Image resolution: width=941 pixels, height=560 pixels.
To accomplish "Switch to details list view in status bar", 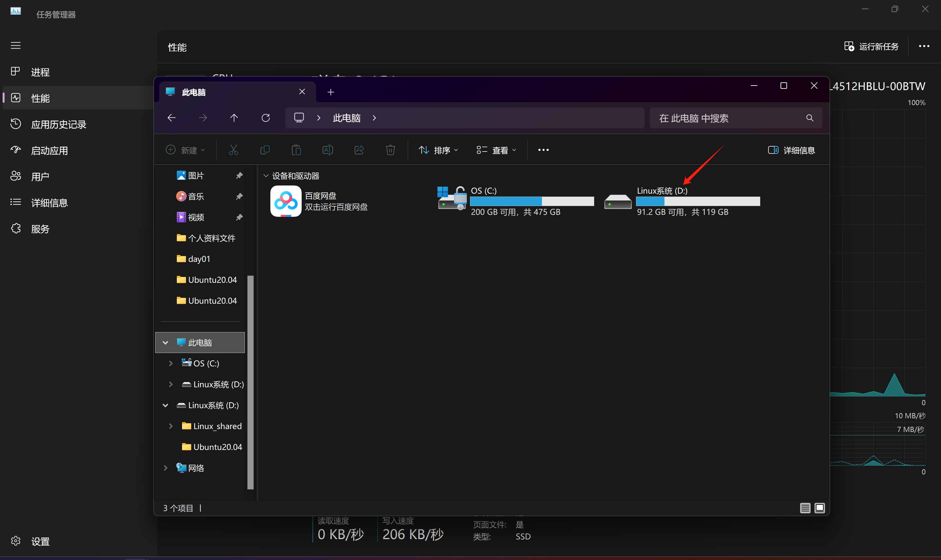I will coord(805,508).
